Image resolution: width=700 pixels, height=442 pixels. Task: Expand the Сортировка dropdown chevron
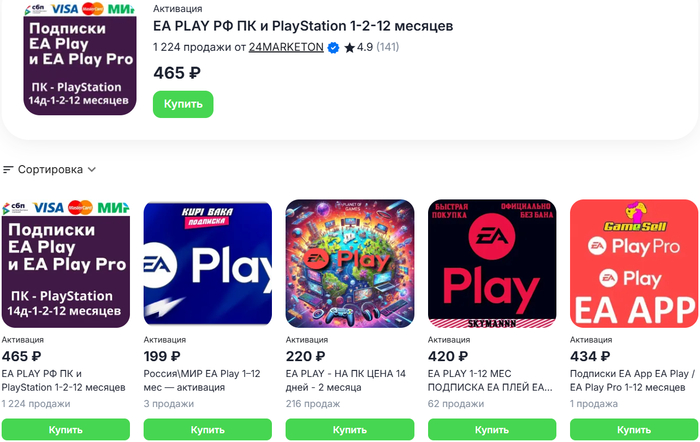pyautogui.click(x=92, y=170)
